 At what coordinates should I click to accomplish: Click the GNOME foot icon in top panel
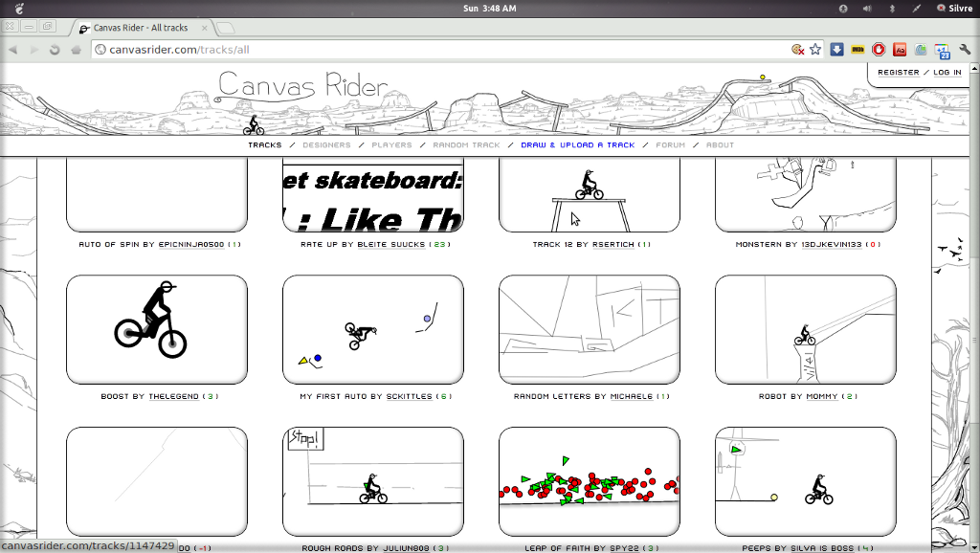coord(19,8)
